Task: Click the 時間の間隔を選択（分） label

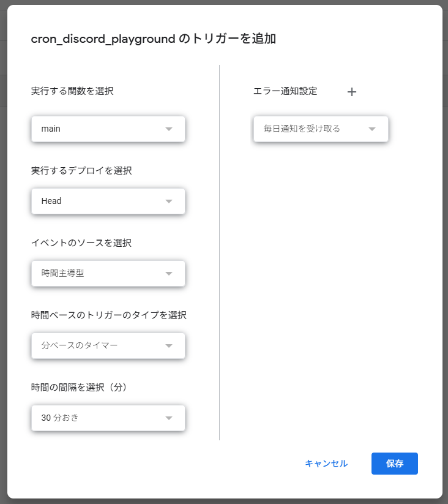Action: [80, 387]
